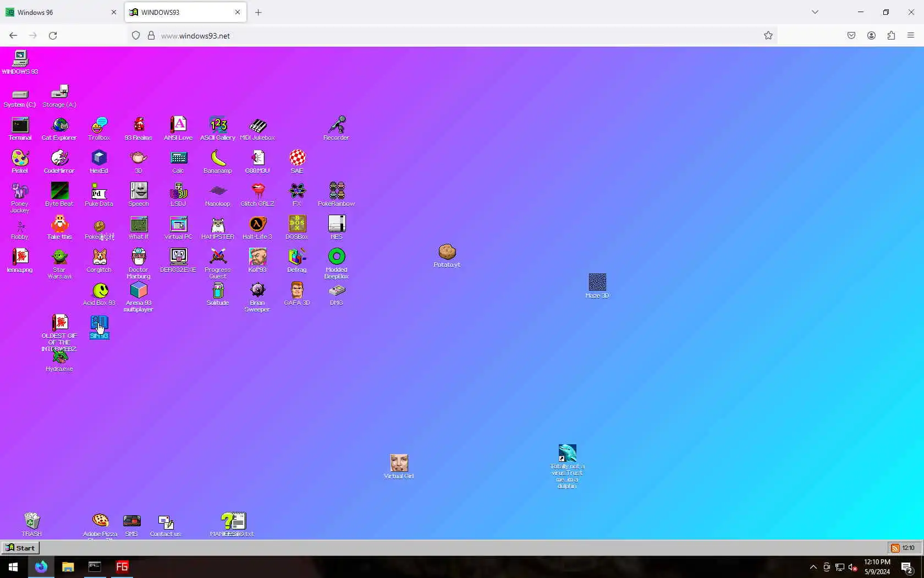The height and width of the screenshot is (578, 924).
Task: Launch the Speech icon
Action: [139, 195]
